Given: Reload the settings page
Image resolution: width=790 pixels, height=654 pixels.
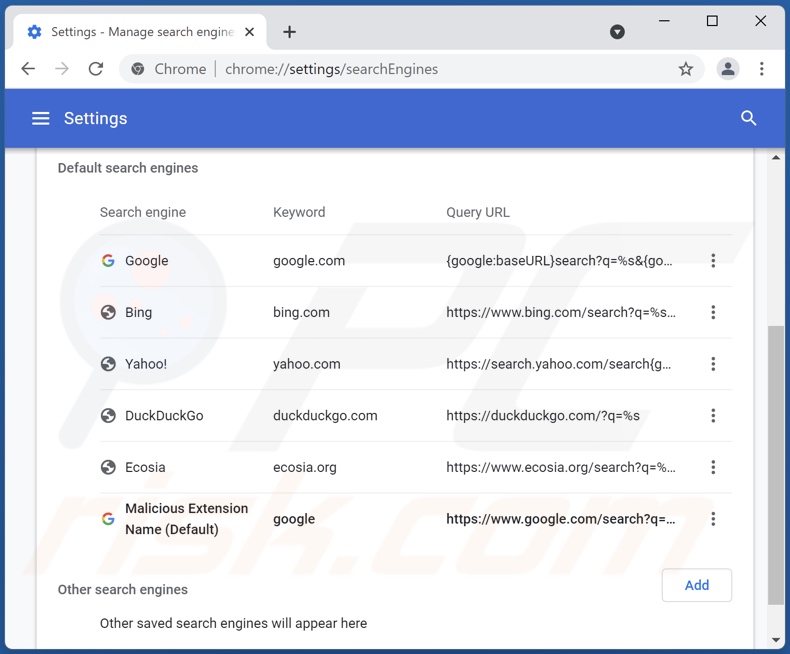Looking at the screenshot, I should 96,69.
